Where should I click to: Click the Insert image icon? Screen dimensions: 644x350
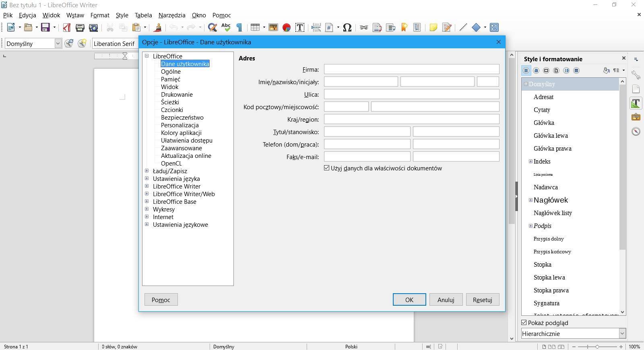coord(273,27)
